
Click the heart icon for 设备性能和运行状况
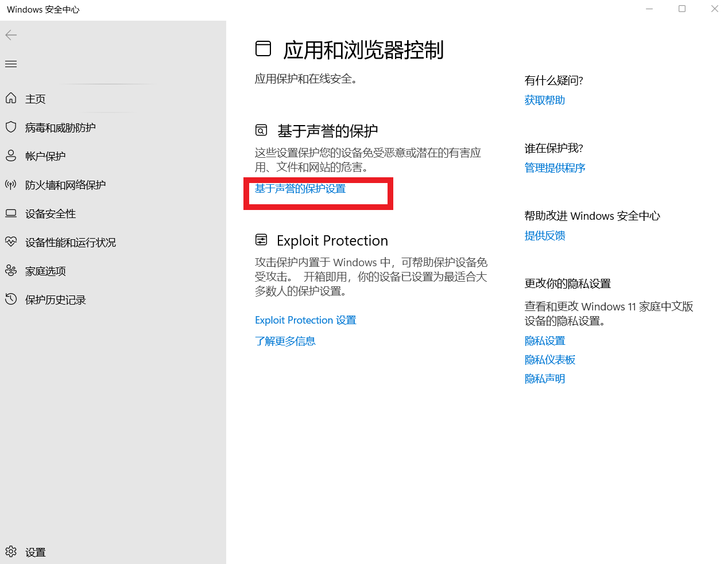click(x=11, y=242)
